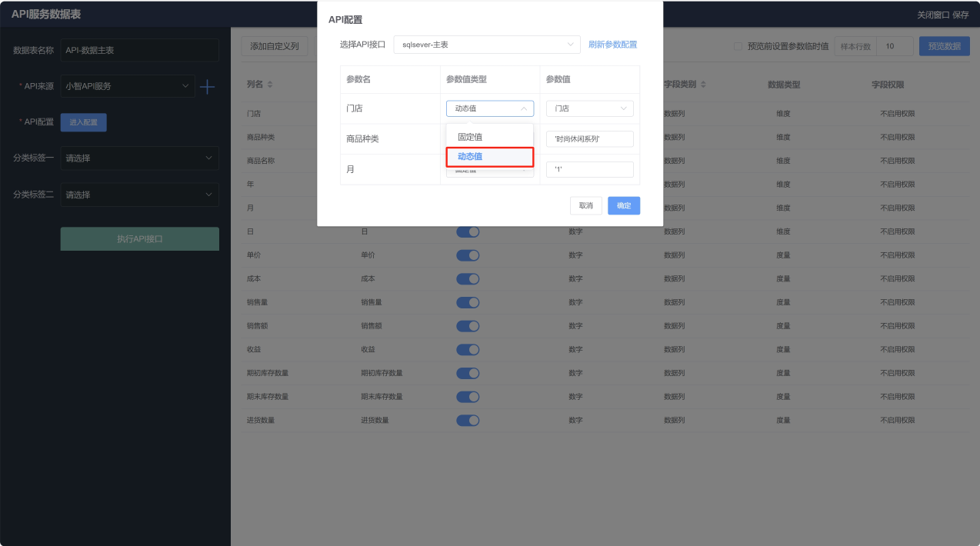Toggle the switch in the 单价 row
This screenshot has height=546, width=980.
click(x=468, y=255)
